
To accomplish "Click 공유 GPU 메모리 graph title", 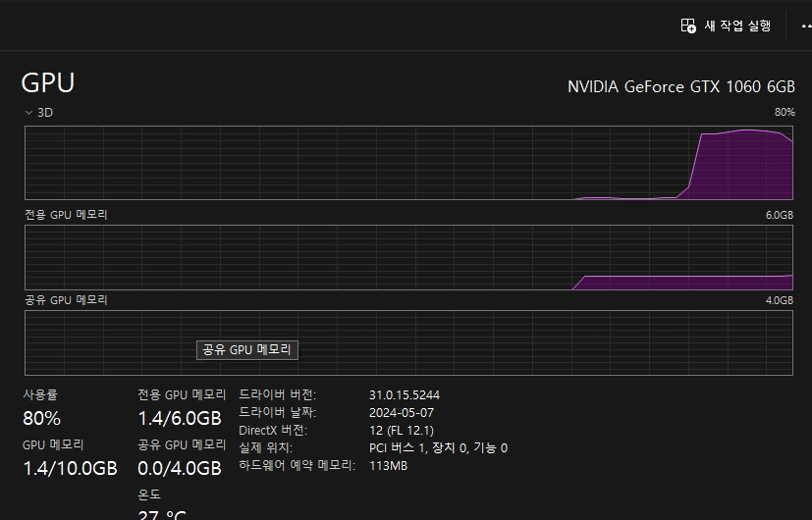I will pyautogui.click(x=66, y=299).
